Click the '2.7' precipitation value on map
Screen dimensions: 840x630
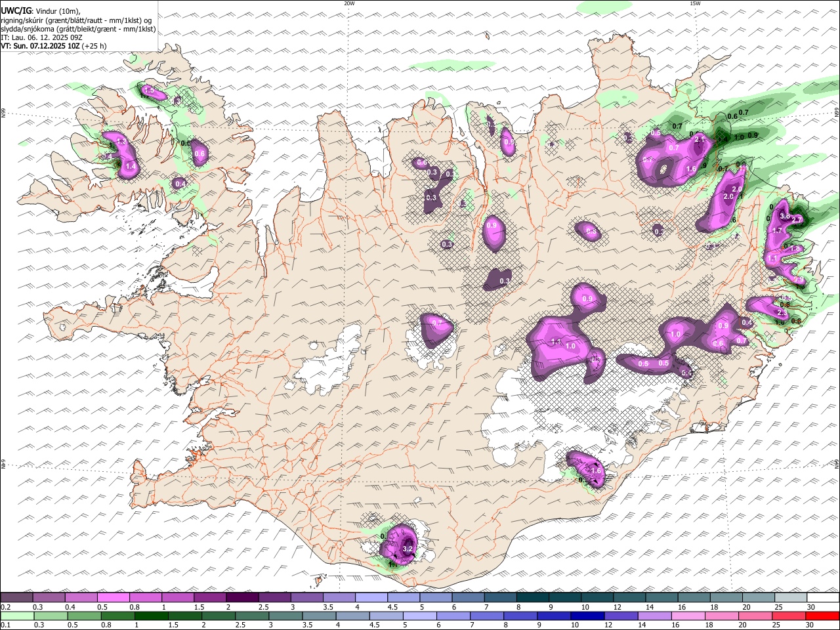coord(797,220)
